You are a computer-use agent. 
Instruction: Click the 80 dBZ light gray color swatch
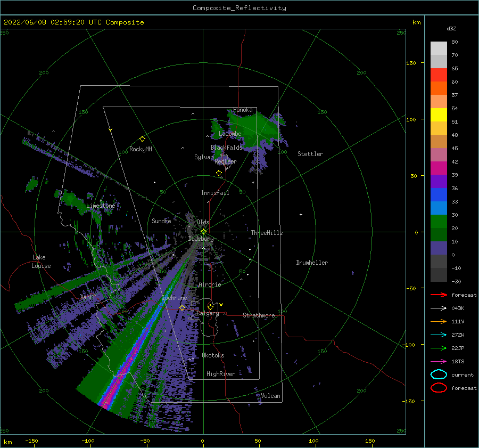pyautogui.click(x=439, y=48)
